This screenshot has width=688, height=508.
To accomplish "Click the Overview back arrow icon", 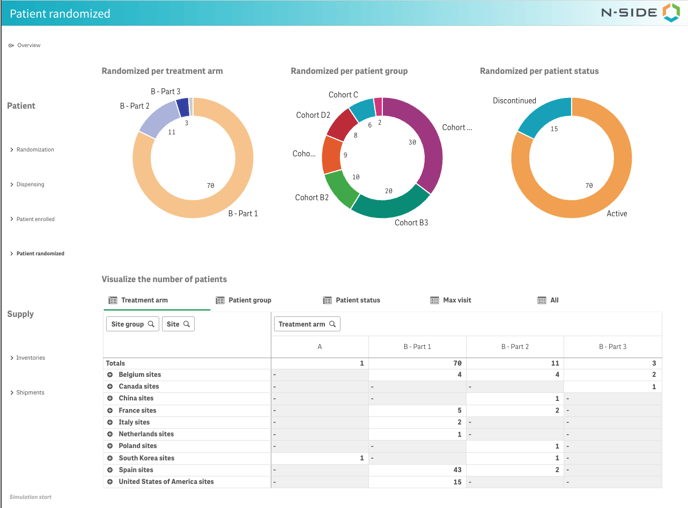I will (11, 45).
